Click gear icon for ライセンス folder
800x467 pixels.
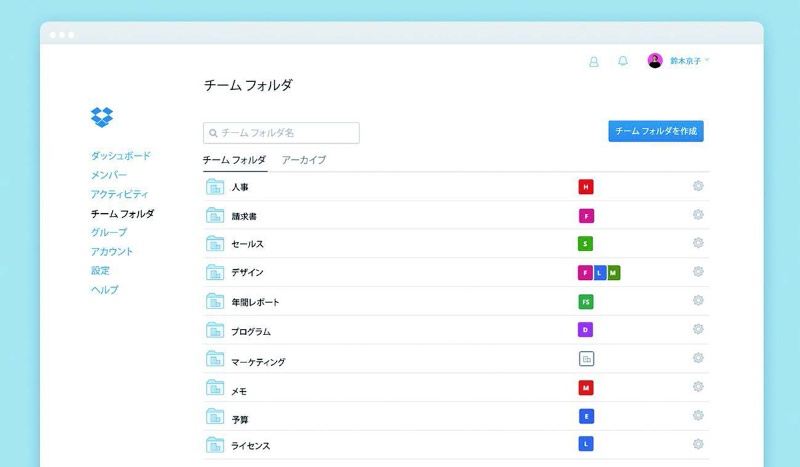pyautogui.click(x=698, y=444)
